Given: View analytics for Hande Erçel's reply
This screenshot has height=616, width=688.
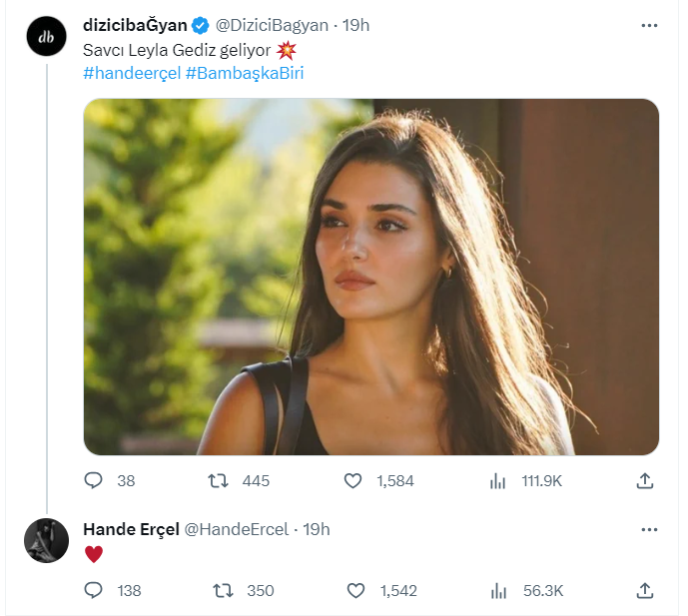Looking at the screenshot, I should (499, 590).
